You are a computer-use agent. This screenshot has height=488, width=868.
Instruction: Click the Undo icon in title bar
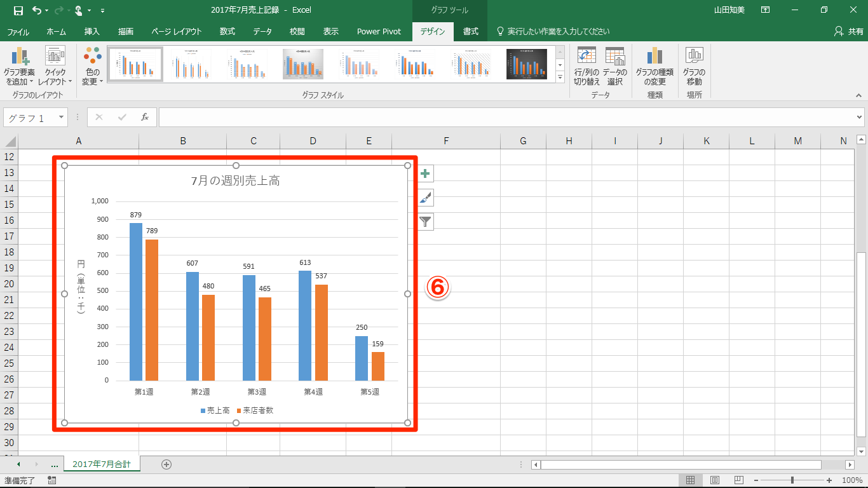pyautogui.click(x=36, y=10)
